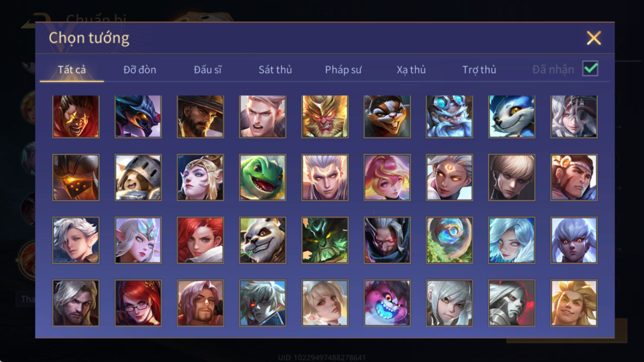Screen dimensions: 644x362
Task: Select the cowboy hat bearded hero
Action: tap(200, 116)
